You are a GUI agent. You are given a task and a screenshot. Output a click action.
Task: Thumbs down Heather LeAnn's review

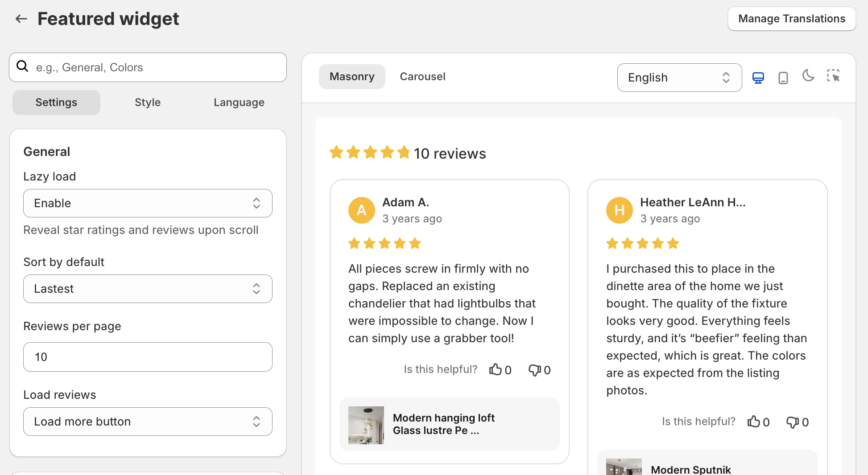(793, 422)
